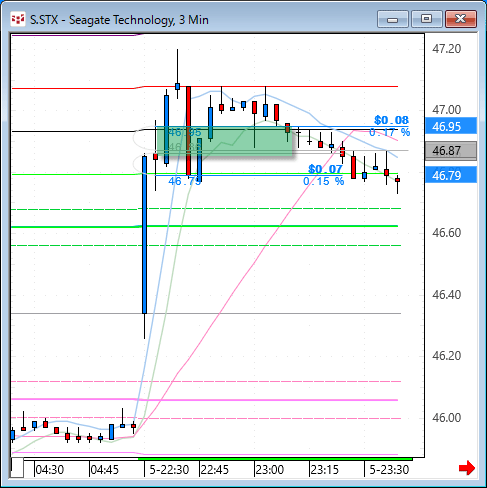Click the 46.20 price axis label

(x=446, y=356)
